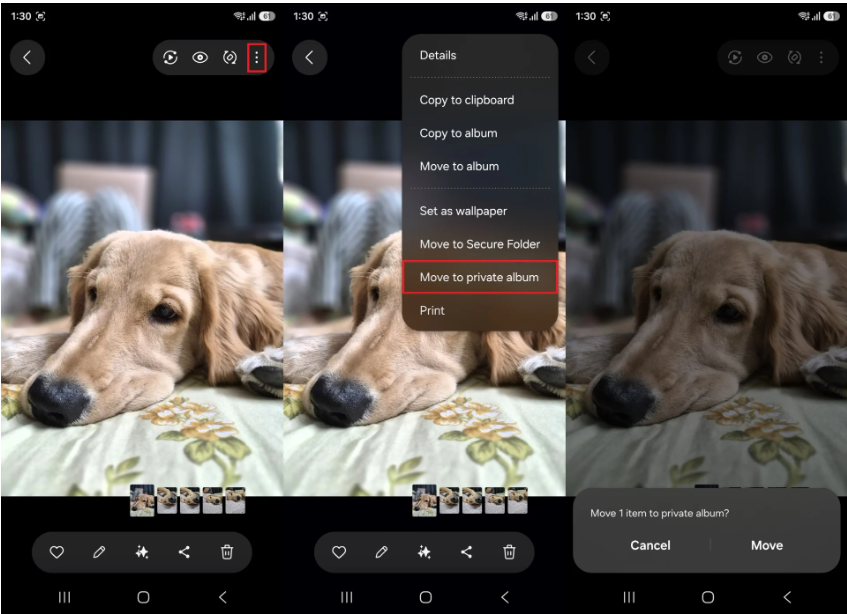This screenshot has height=614, width=847.
Task: Tap the trash delete icon in left screen
Action: 227,552
